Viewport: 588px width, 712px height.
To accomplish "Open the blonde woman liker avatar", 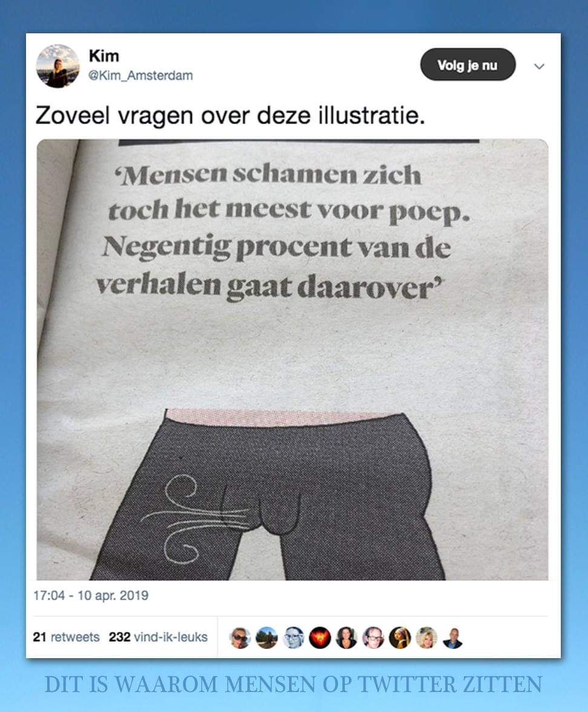I will [x=426, y=638].
